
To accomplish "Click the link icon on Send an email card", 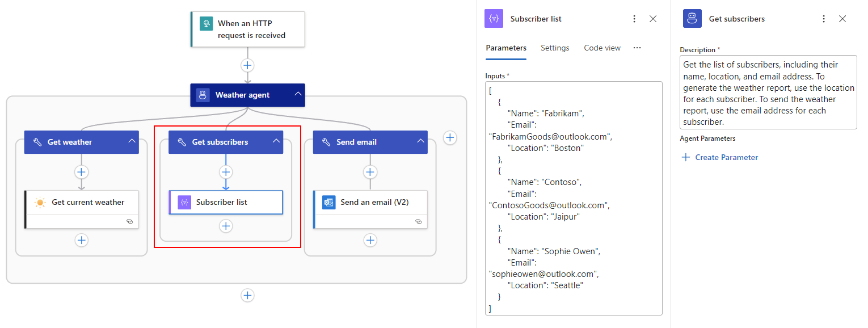I will coord(418,222).
